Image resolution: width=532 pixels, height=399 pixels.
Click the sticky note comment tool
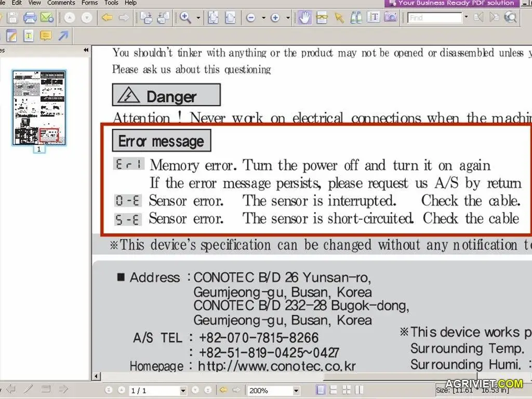46,36
